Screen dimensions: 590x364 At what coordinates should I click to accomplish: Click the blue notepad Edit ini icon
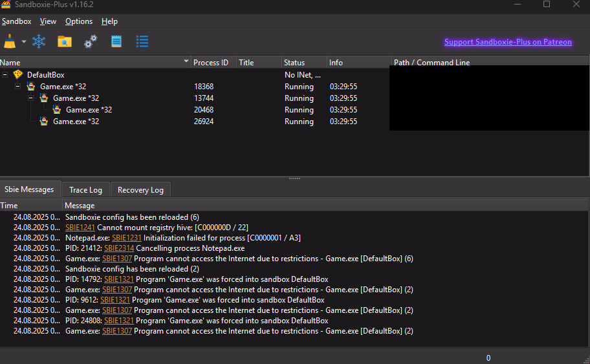116,42
